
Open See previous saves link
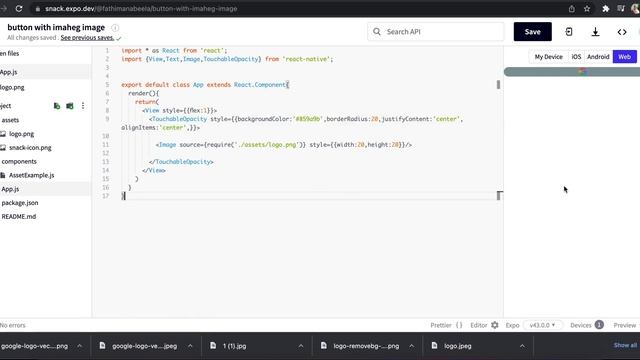click(87, 38)
